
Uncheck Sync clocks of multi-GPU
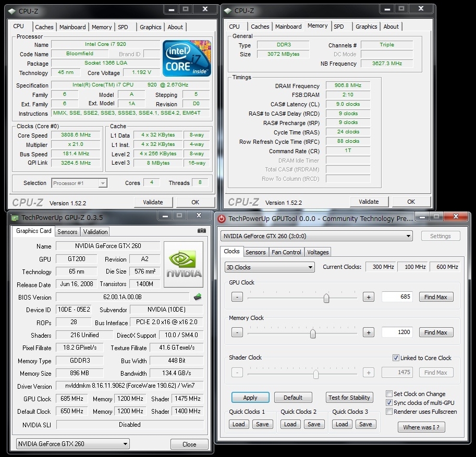[x=389, y=403]
